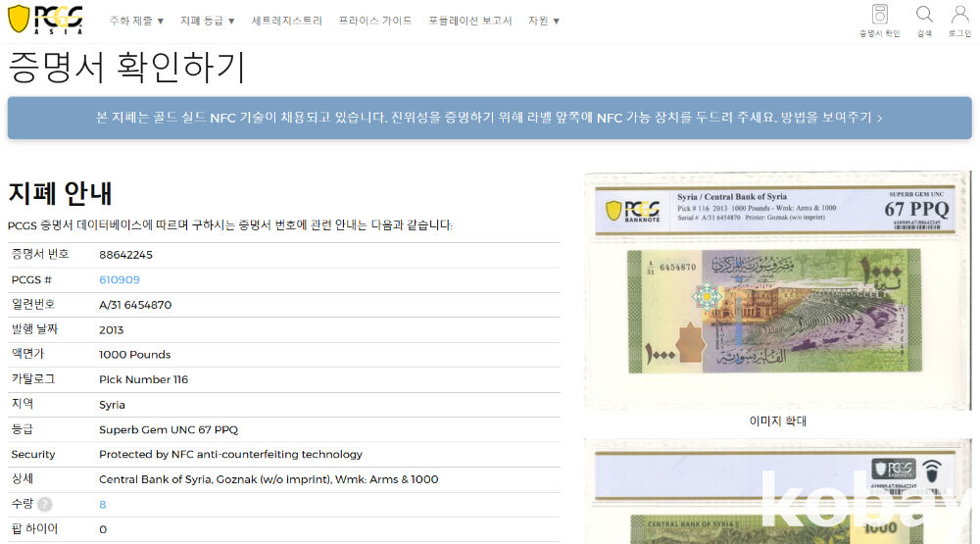Image resolution: width=980 pixels, height=544 pixels.
Task: Open the 포퓰레이션 보고서 menu item
Action: pyautogui.click(x=470, y=21)
